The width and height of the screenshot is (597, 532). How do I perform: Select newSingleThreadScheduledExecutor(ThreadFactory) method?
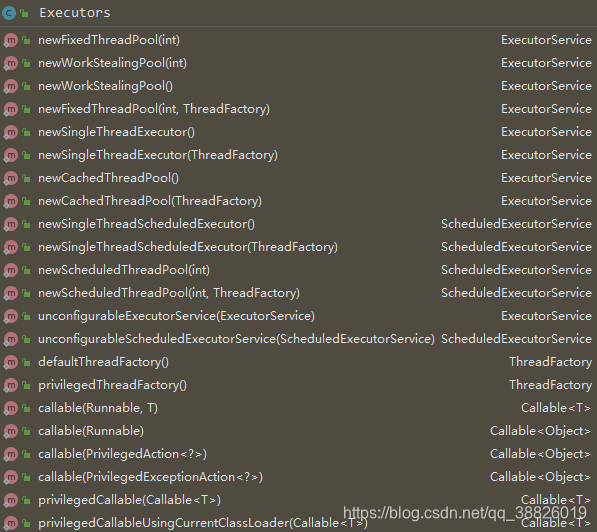(188, 247)
